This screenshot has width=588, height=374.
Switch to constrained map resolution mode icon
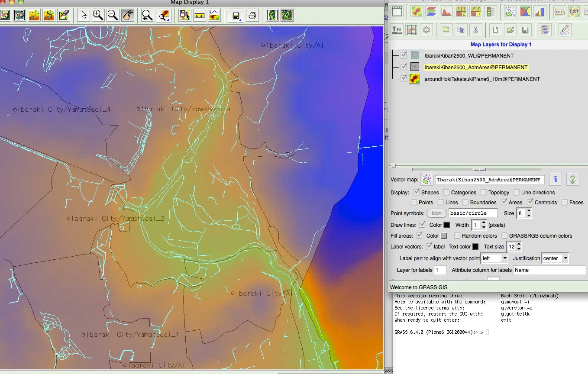272,16
